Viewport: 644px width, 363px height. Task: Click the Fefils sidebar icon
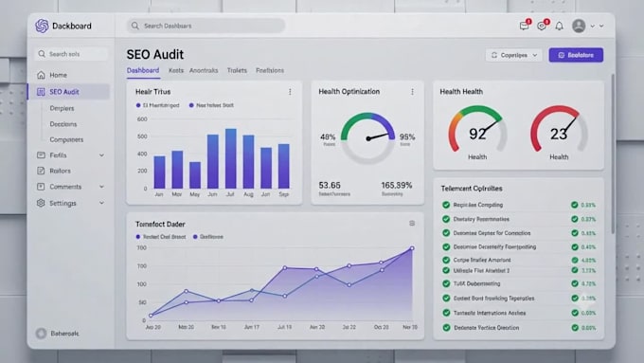[x=41, y=155]
